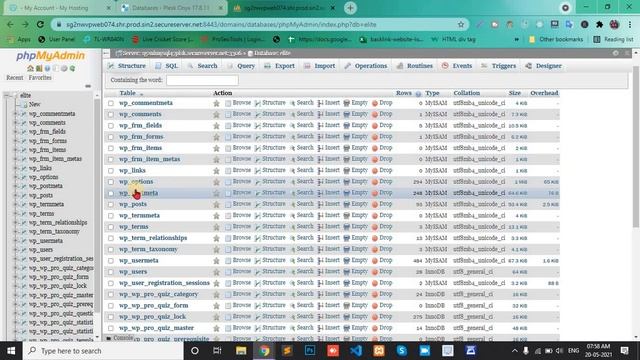This screenshot has height=360, width=640.
Task: Bookmark this page with the star icon
Action: click(x=461, y=24)
